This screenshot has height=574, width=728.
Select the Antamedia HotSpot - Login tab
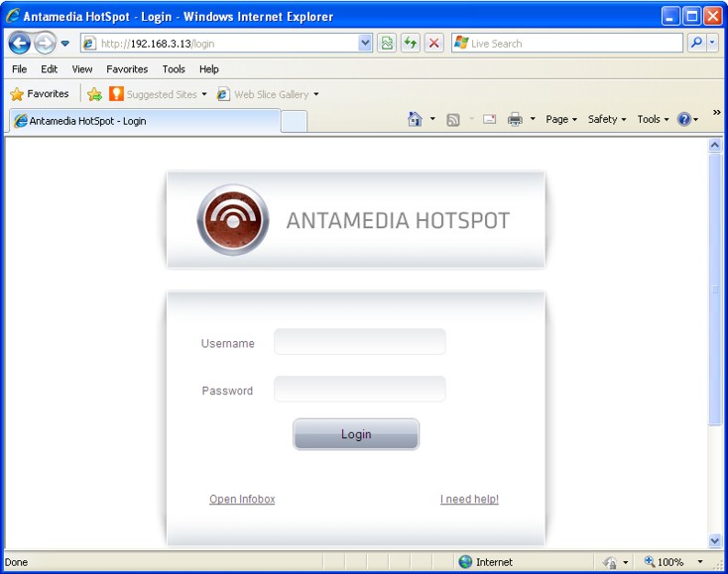click(145, 121)
